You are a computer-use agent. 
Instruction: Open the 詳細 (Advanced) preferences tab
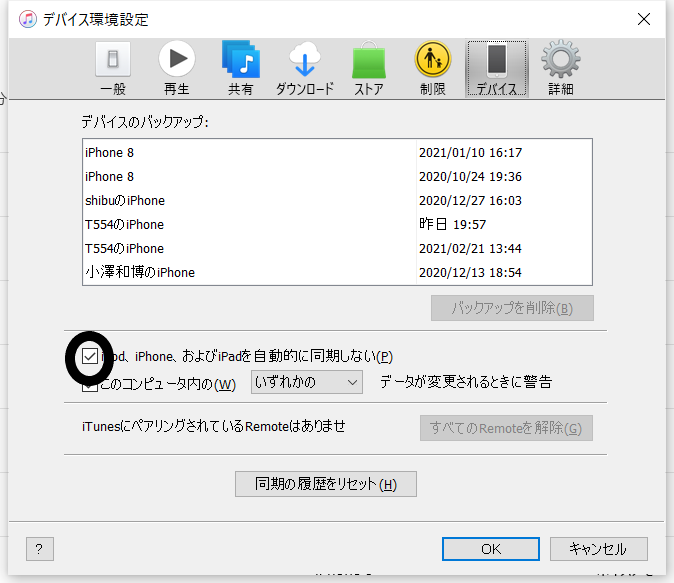point(561,69)
